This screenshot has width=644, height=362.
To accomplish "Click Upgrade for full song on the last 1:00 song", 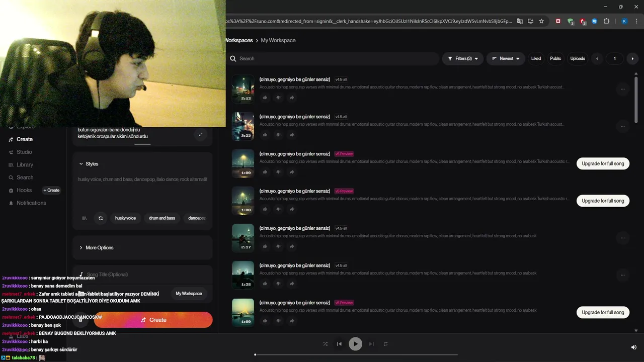I will click(x=603, y=312).
